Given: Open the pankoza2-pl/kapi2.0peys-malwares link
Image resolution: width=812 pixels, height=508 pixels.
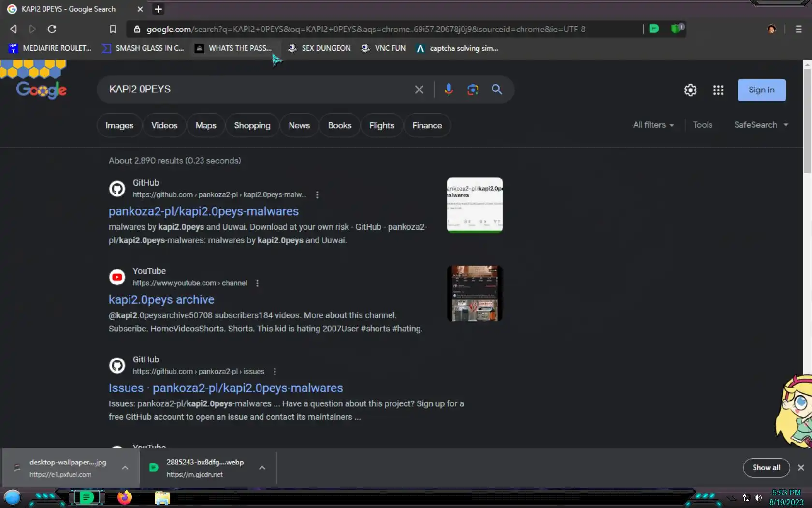Looking at the screenshot, I should coord(203,211).
